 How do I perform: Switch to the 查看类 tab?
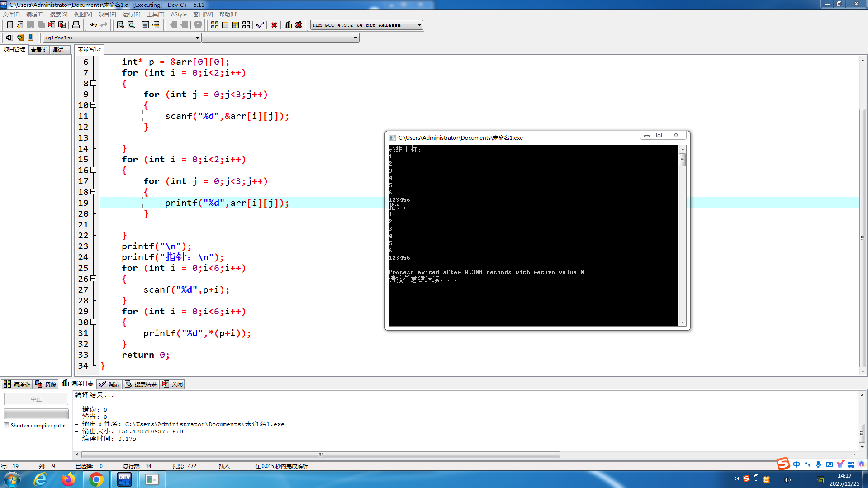point(39,50)
